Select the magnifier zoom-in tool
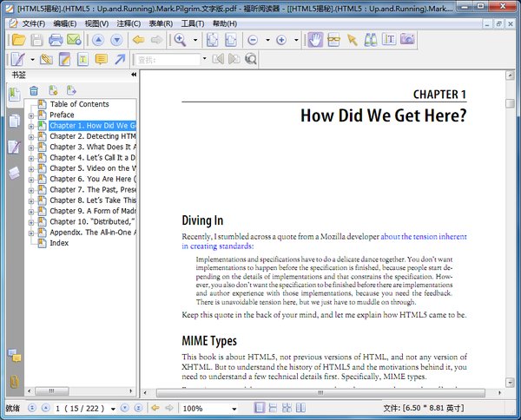Viewport: 521px width, 420px height. pos(180,40)
